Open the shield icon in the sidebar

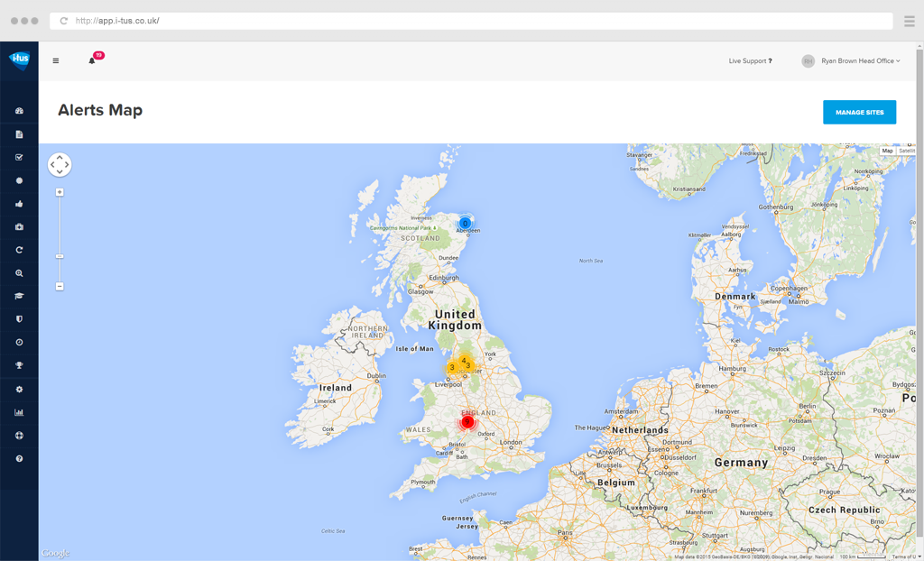(x=20, y=318)
